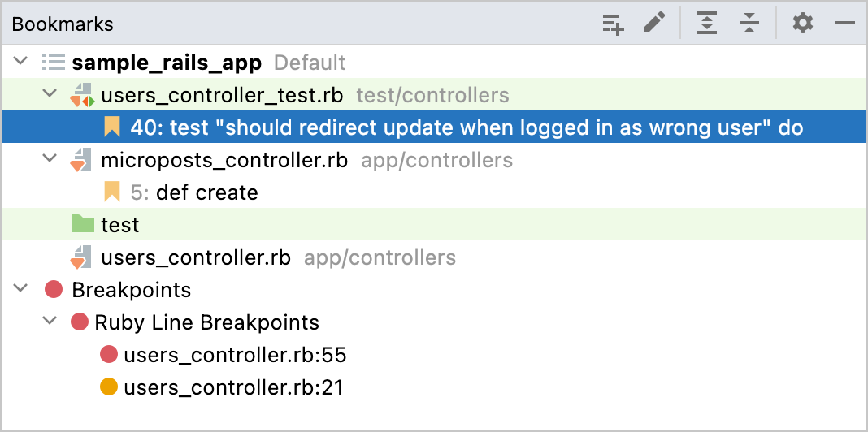Collapse the users_controller_test.rb node
Viewport: 868px width, 432px height.
(x=50, y=95)
